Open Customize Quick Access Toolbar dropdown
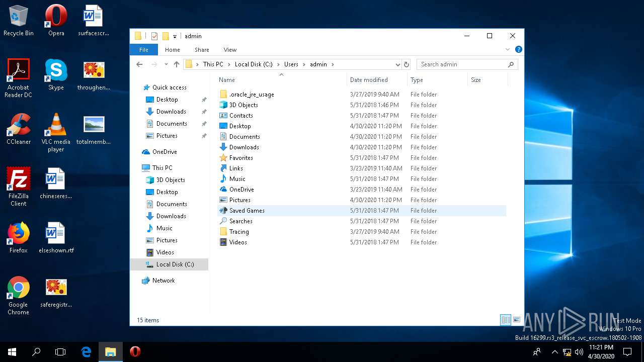 pyautogui.click(x=175, y=36)
